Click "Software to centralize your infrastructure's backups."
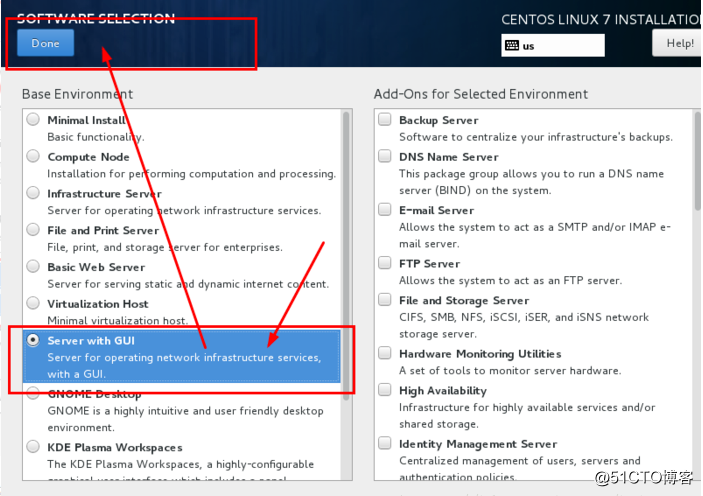703x496 pixels. 536,137
